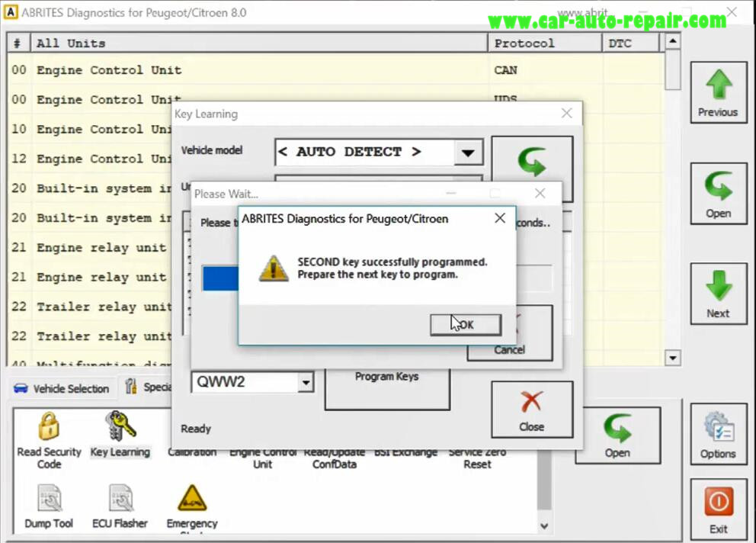Click the DTC column header
The image size is (756, 543).
pyautogui.click(x=631, y=43)
